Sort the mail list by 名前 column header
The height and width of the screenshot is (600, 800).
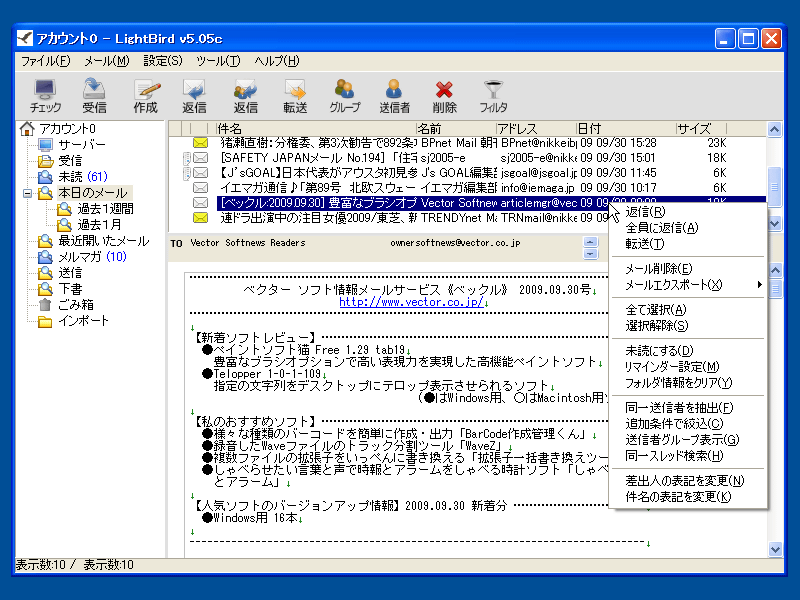pos(456,129)
